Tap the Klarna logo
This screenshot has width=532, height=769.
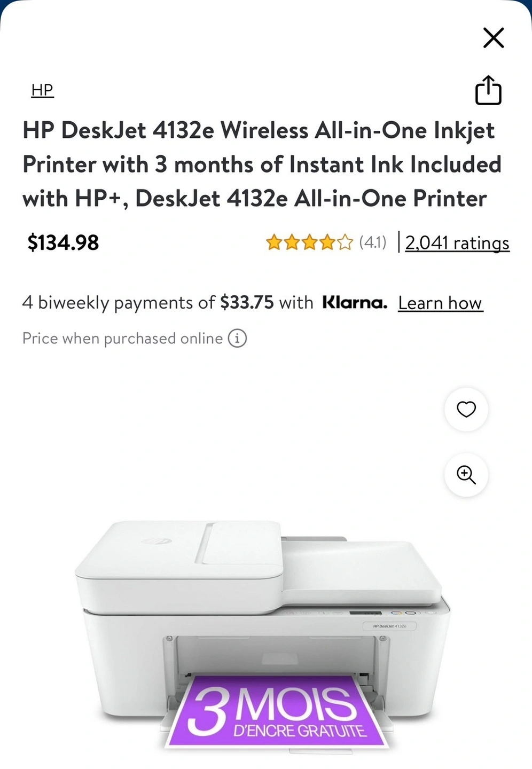[355, 303]
